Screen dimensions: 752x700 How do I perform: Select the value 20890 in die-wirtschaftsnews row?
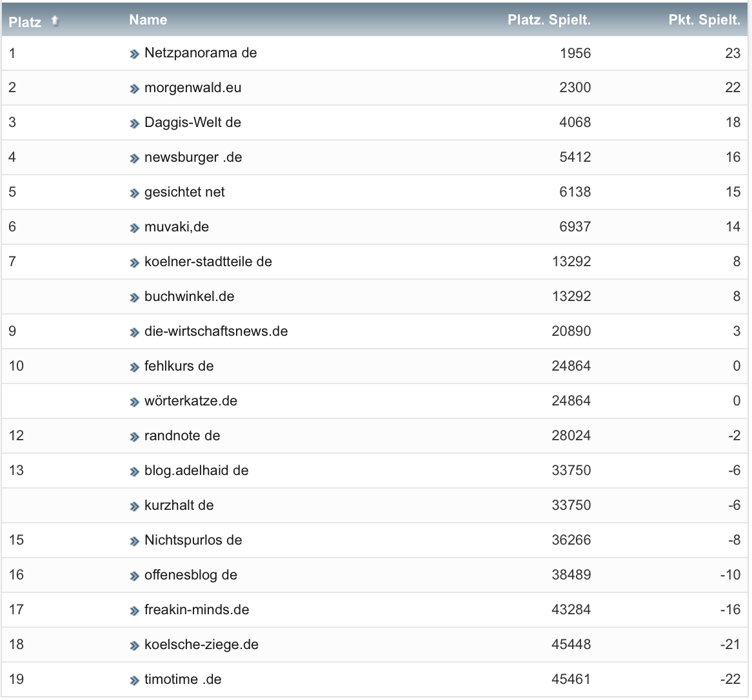[x=571, y=331]
